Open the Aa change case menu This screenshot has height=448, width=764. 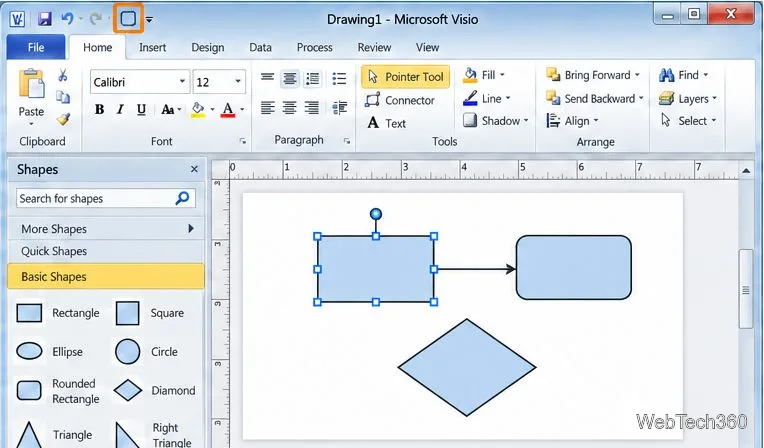pos(171,109)
